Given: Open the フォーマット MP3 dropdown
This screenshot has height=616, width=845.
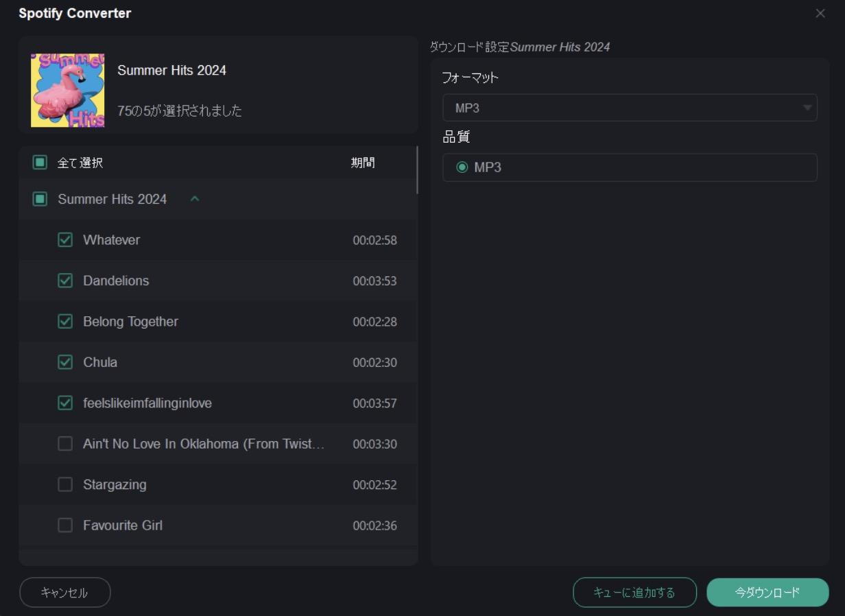Looking at the screenshot, I should click(x=630, y=108).
